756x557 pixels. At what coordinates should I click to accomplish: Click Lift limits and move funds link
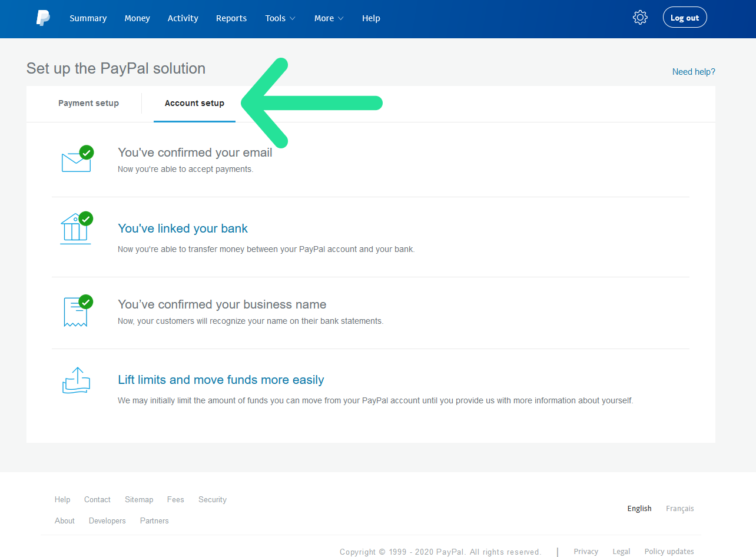[221, 380]
